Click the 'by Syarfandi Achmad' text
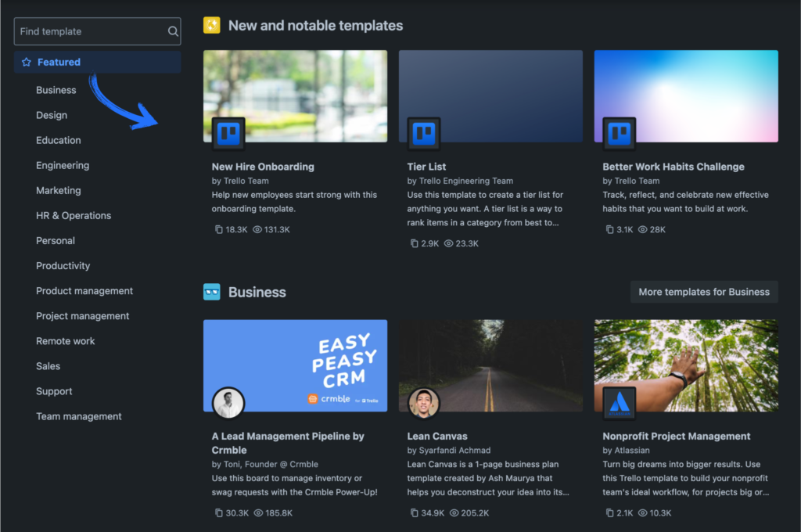This screenshot has width=801, height=532. pos(448,450)
